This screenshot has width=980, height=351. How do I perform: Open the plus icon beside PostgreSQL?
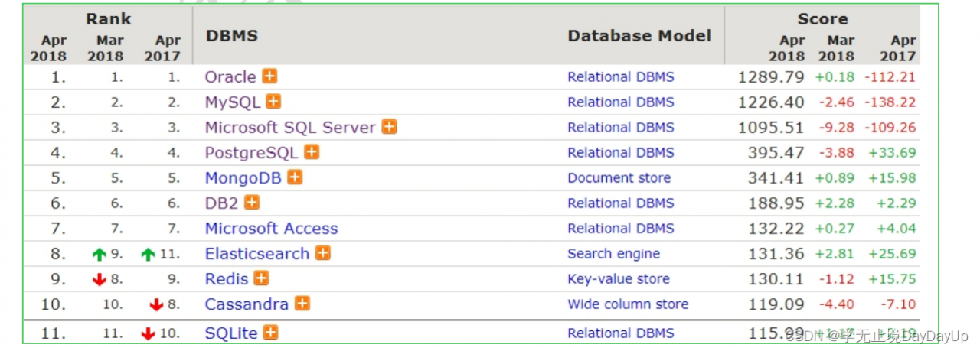pyautogui.click(x=312, y=152)
